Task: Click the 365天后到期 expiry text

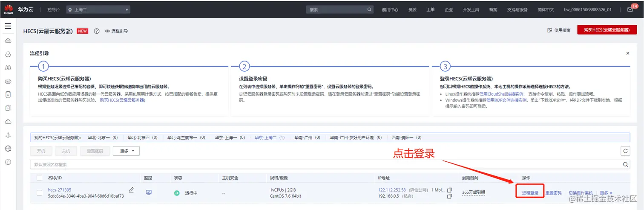Action: [x=474, y=192]
